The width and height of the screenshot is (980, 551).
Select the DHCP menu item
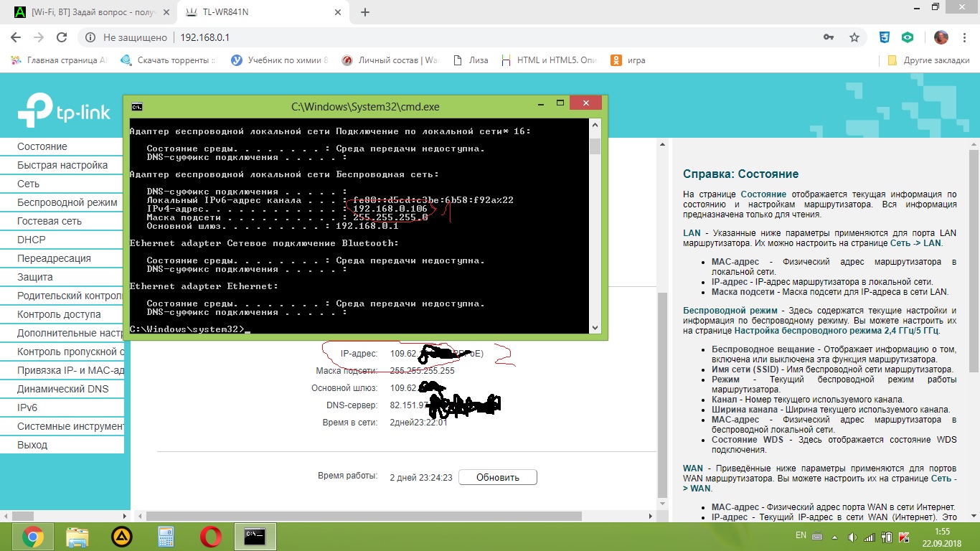(32, 240)
